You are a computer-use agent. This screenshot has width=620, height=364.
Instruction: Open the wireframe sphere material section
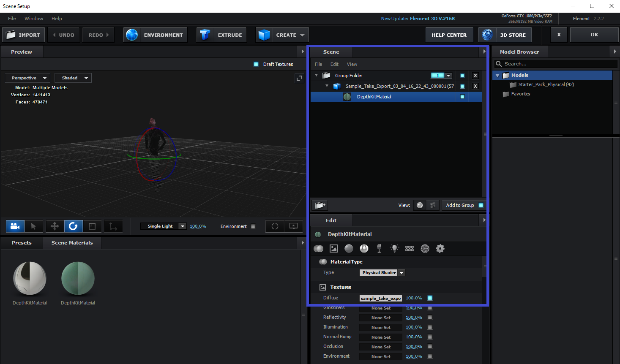(x=425, y=249)
